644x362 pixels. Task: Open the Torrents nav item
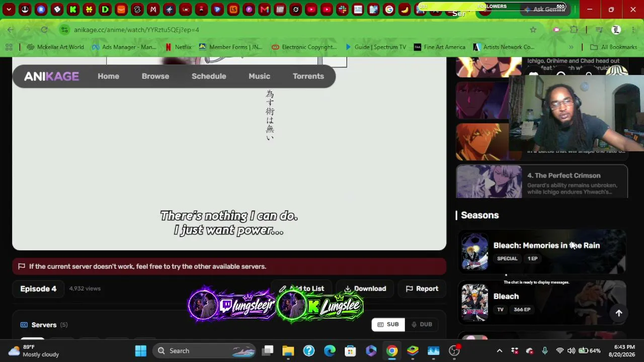pyautogui.click(x=308, y=76)
